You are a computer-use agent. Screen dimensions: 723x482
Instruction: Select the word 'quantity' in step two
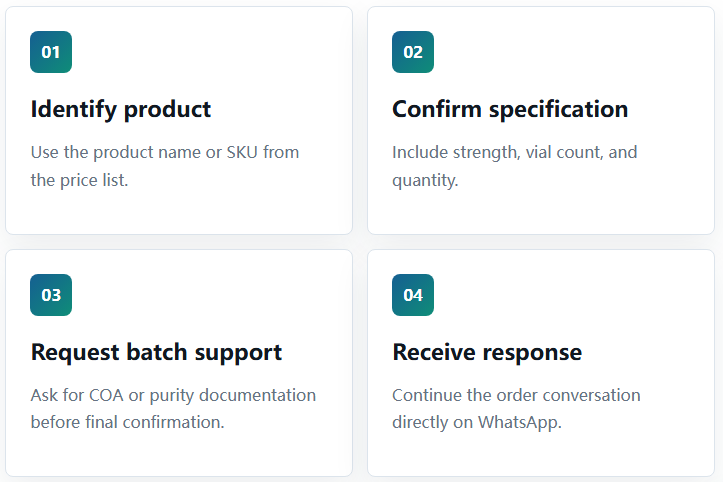click(425, 180)
